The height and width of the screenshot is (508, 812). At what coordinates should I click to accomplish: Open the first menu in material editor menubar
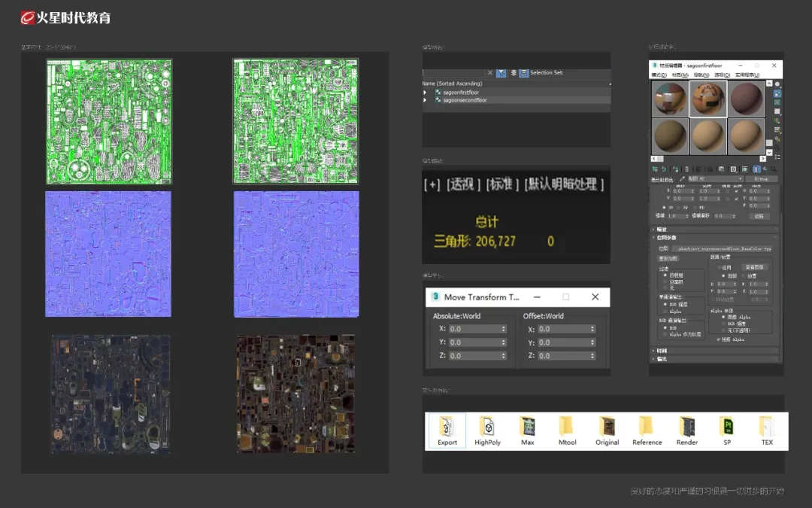pyautogui.click(x=658, y=75)
